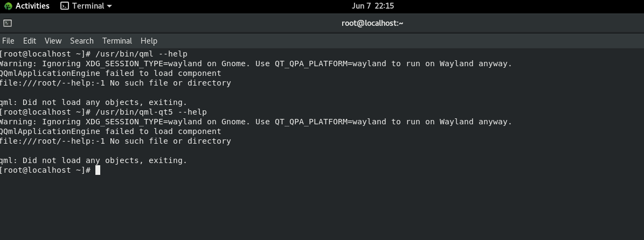The height and width of the screenshot is (240, 644).
Task: Expand the Terminal app menu arrow
Action: (109, 6)
